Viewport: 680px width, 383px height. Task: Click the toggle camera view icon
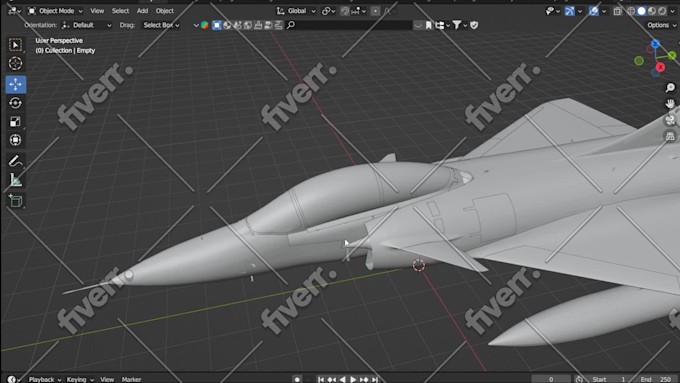(670, 120)
